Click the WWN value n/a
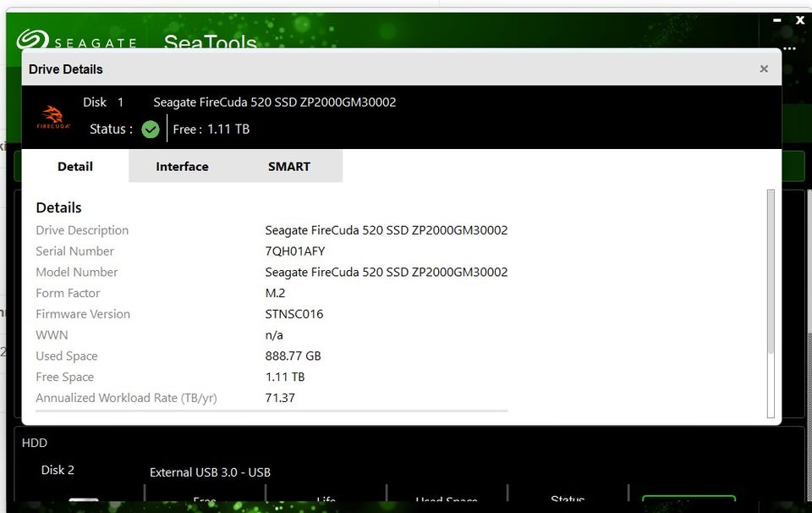 (274, 335)
